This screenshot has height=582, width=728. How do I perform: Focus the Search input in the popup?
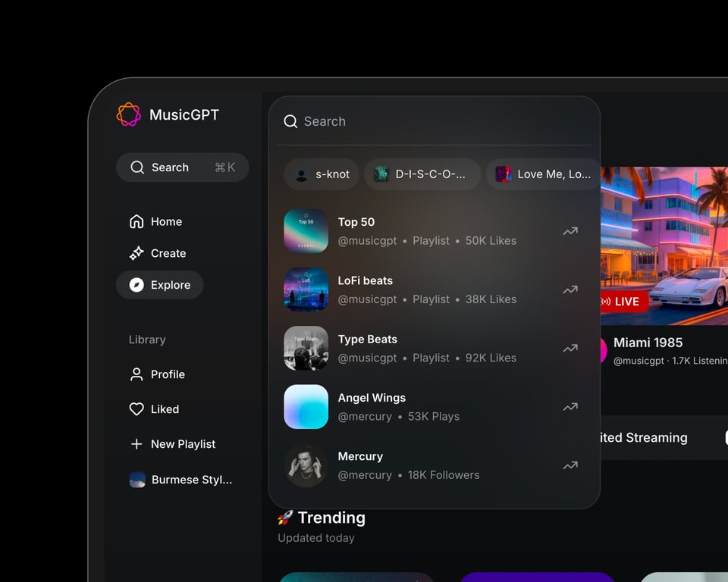(434, 121)
